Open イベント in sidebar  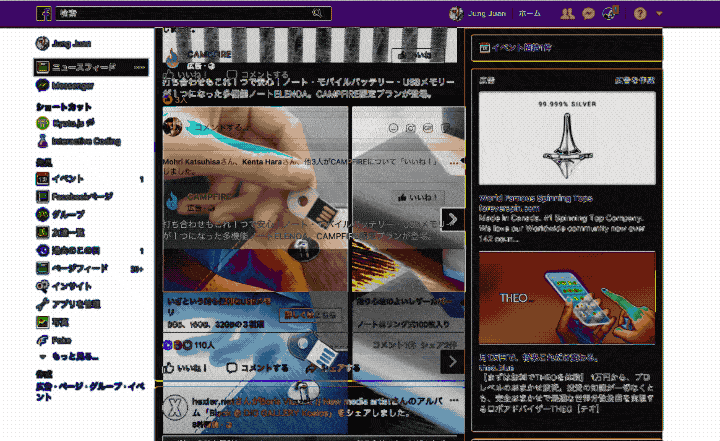[60, 179]
